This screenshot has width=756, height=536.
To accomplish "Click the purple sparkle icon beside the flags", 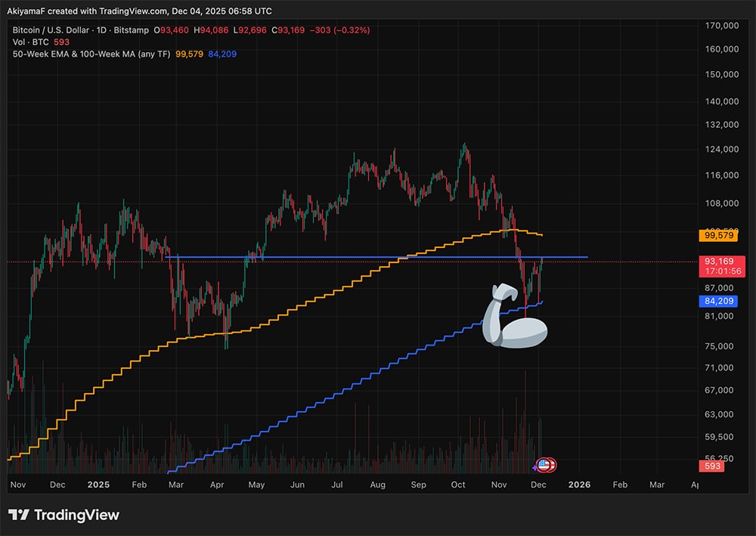I will pyautogui.click(x=535, y=468).
